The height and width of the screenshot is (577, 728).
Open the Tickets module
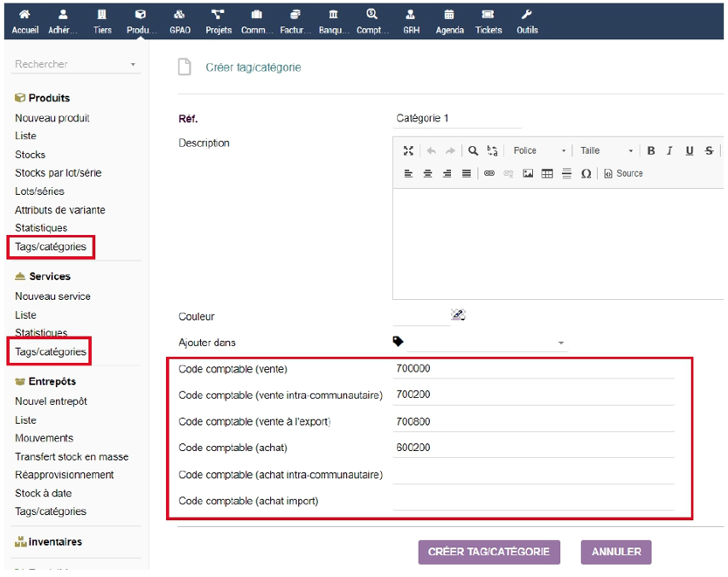(x=488, y=22)
